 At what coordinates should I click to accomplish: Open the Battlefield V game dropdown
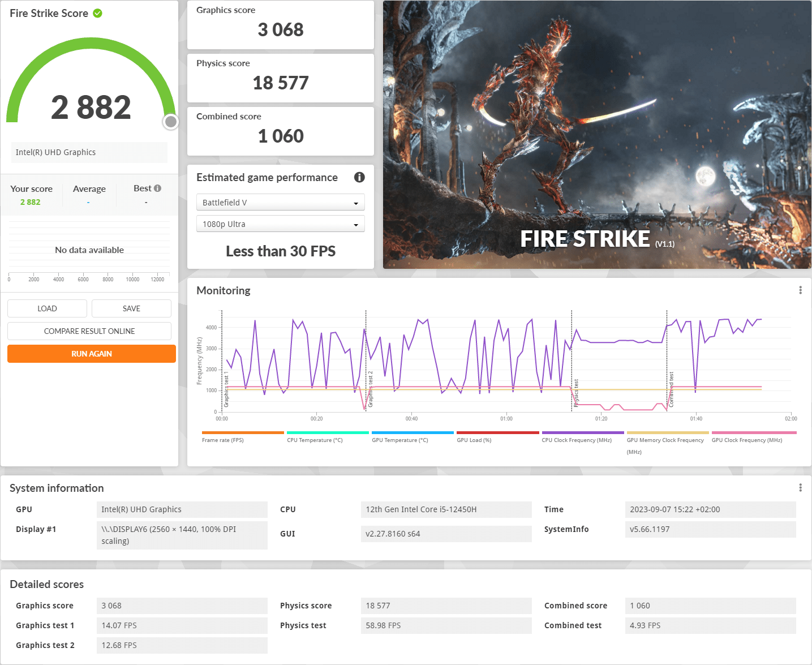280,203
